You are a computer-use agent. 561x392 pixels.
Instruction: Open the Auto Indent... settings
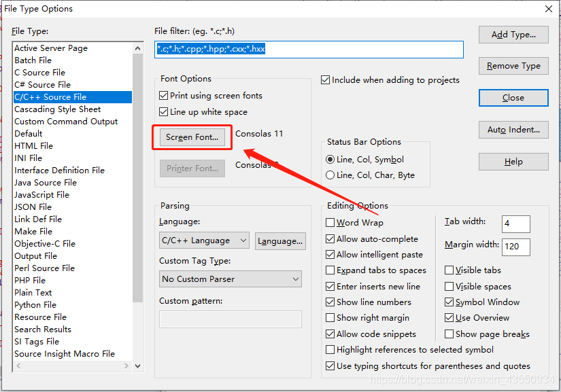click(x=513, y=130)
